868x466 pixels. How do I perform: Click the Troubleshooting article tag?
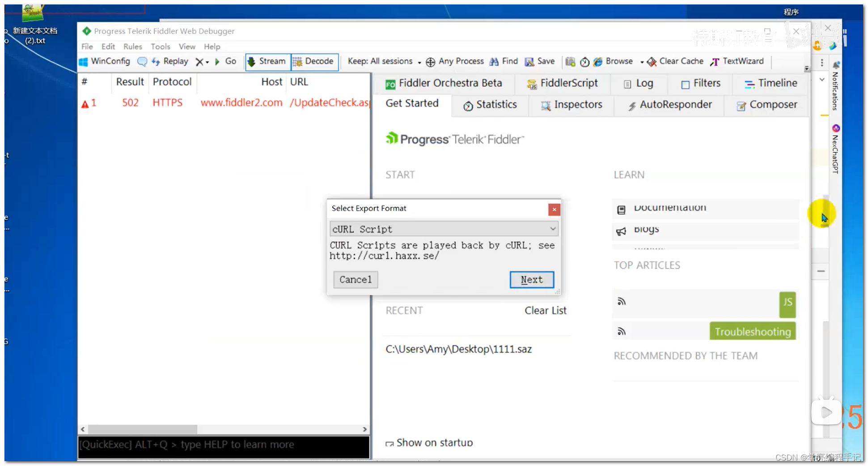pos(753,332)
